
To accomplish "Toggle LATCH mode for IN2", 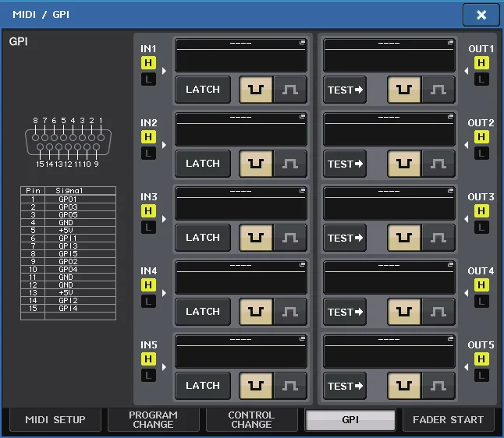I will click(203, 164).
